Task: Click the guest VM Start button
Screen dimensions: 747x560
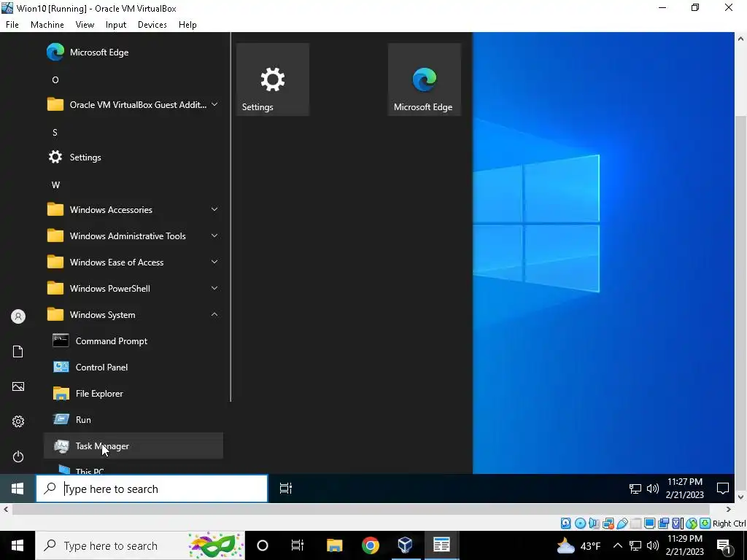Action: [18, 489]
